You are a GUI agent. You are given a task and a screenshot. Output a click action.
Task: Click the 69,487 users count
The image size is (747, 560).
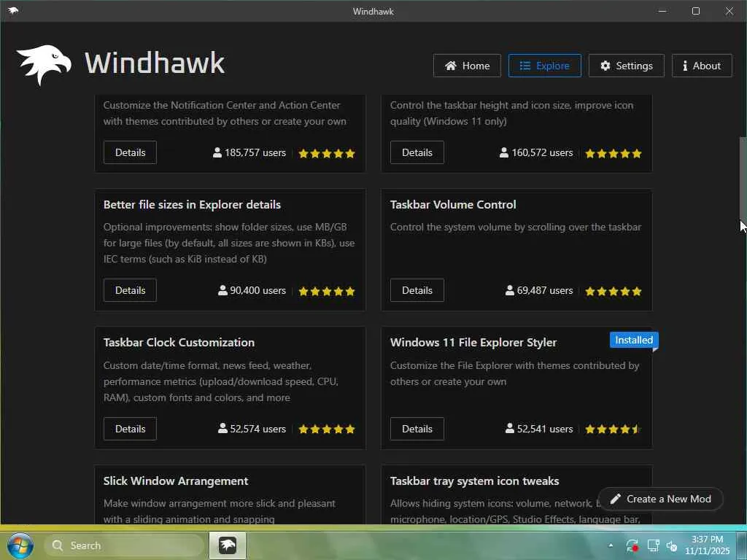[x=539, y=290]
